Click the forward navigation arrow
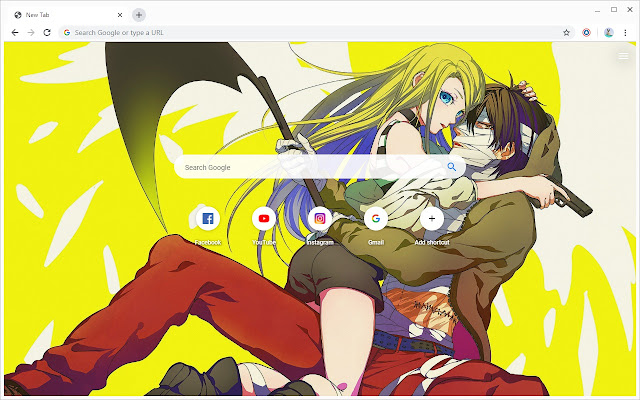Image resolution: width=640 pixels, height=400 pixels. coord(31,33)
